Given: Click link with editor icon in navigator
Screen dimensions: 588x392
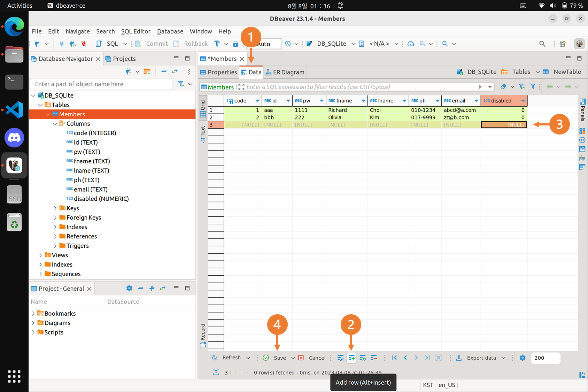Looking at the screenshot, I should click(x=175, y=71).
